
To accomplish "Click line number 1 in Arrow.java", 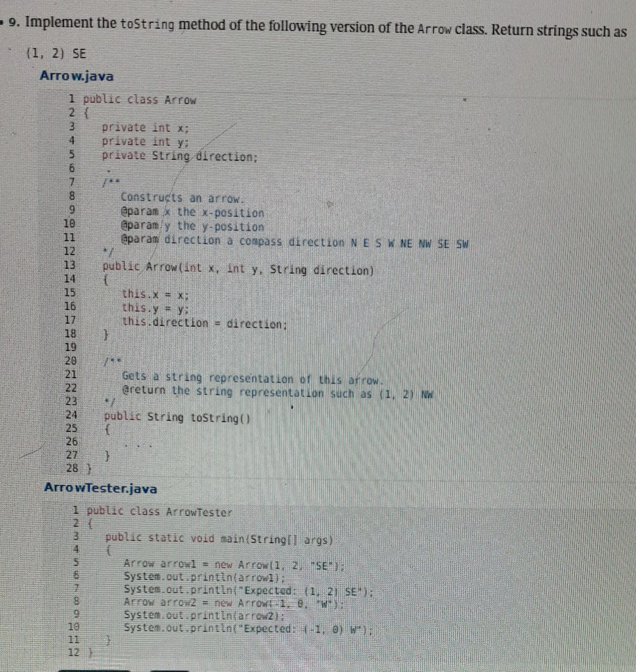I will 74,100.
